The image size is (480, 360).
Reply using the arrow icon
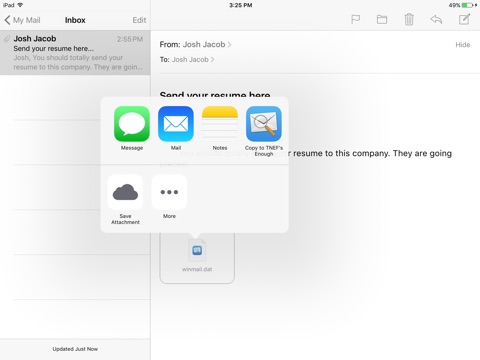coord(436,19)
